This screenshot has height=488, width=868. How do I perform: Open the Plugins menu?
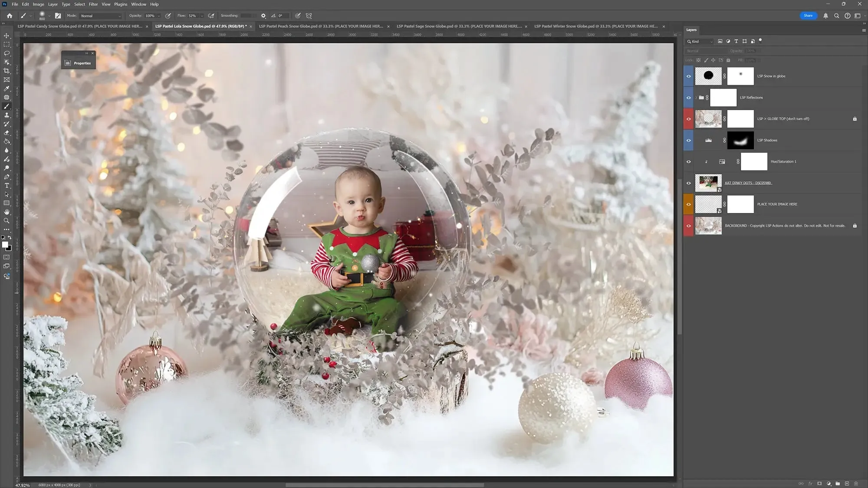[121, 4]
